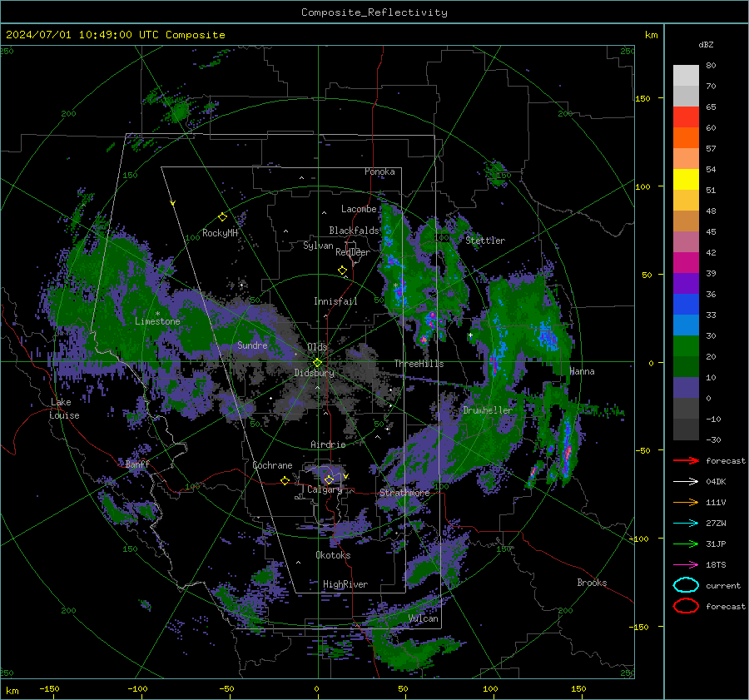The height and width of the screenshot is (700, 749).
Task: Select the white 04DK arrow icon
Action: (686, 482)
